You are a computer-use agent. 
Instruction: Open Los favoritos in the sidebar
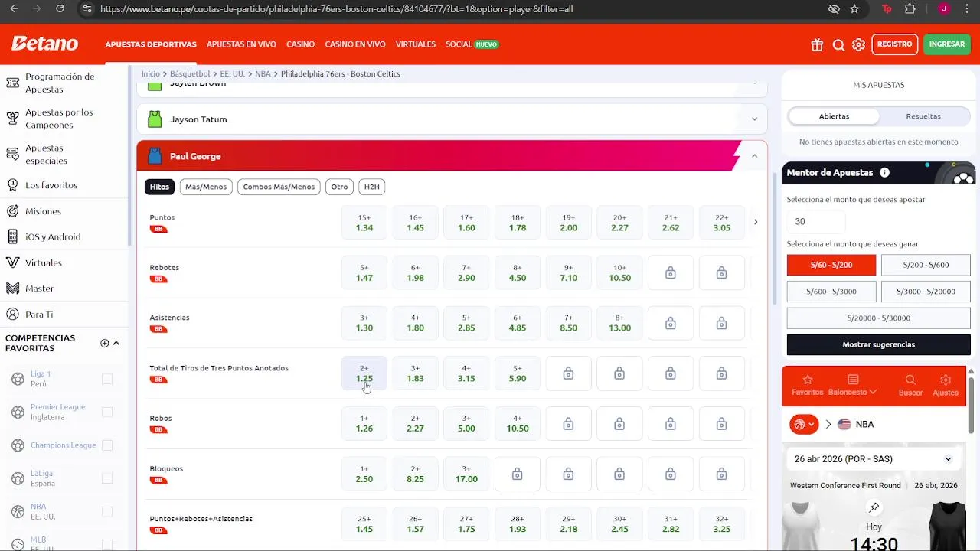51,185
